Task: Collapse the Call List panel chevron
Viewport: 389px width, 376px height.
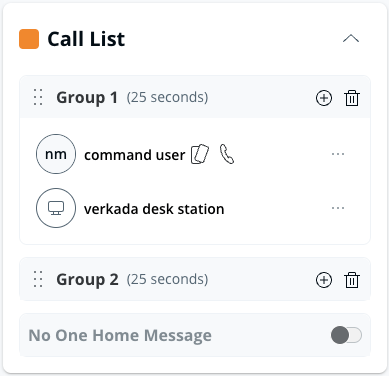Action: pyautogui.click(x=351, y=39)
